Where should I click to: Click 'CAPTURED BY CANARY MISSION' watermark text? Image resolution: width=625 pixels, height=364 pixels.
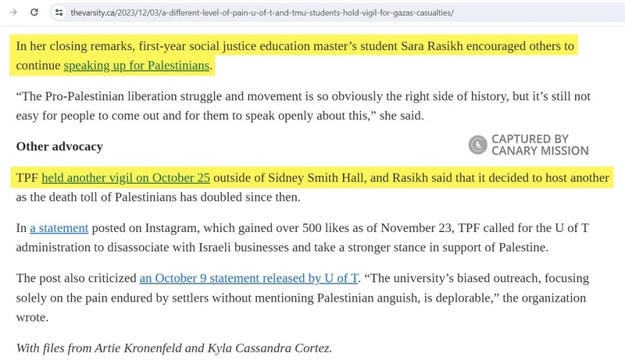pyautogui.click(x=540, y=145)
